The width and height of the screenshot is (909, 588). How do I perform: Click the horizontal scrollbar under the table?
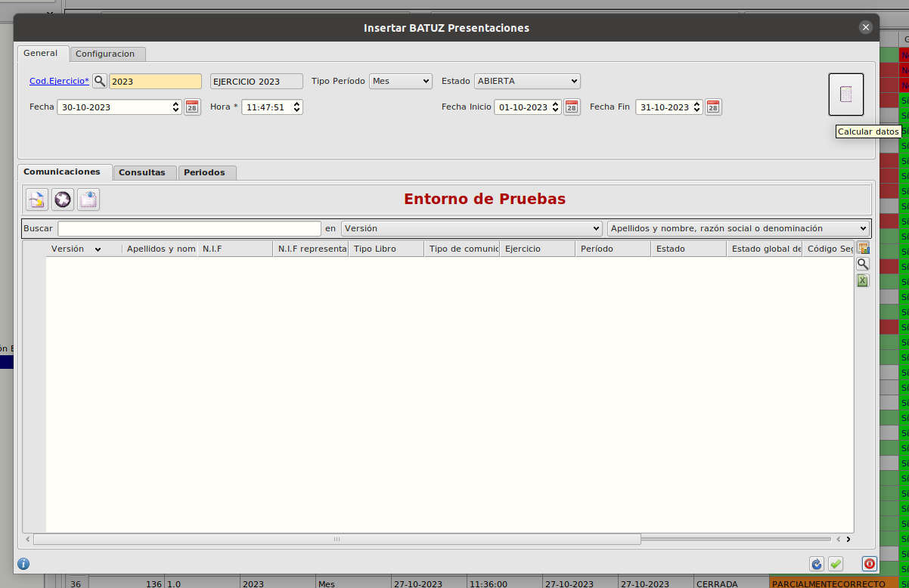pyautogui.click(x=337, y=540)
